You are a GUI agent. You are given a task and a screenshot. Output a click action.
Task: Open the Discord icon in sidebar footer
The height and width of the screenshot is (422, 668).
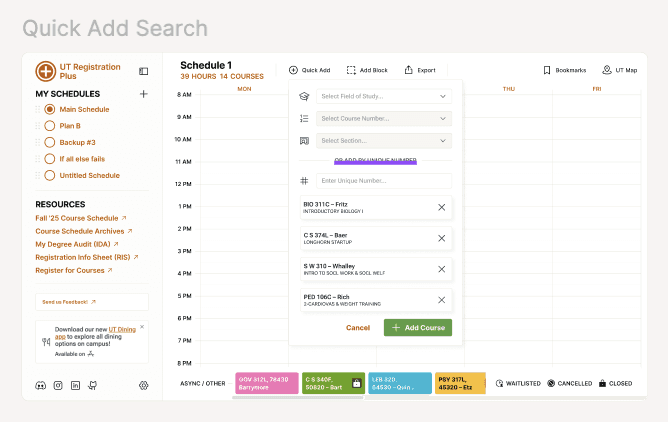click(x=40, y=385)
